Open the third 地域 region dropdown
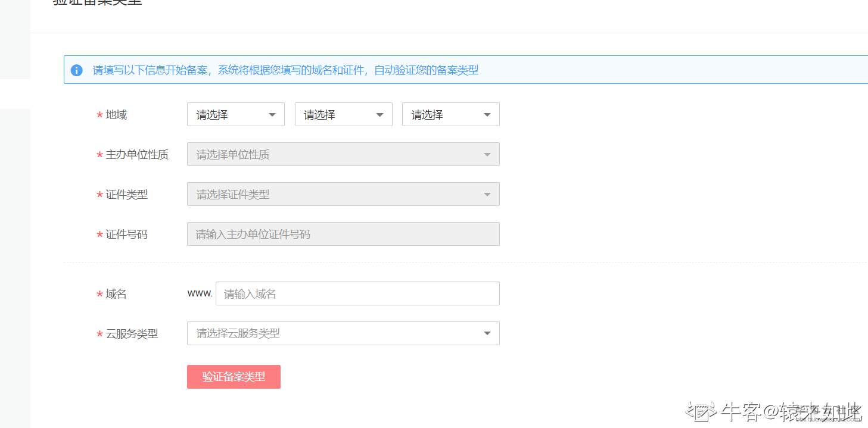The height and width of the screenshot is (428, 868). click(451, 114)
